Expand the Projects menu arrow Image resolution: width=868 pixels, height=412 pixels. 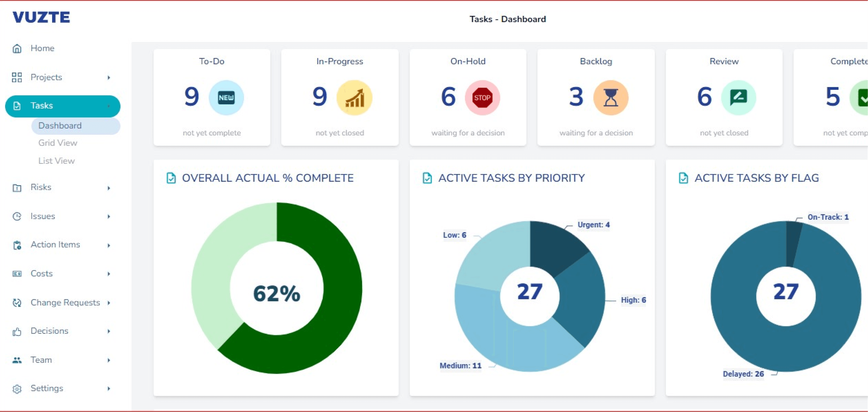click(x=109, y=78)
